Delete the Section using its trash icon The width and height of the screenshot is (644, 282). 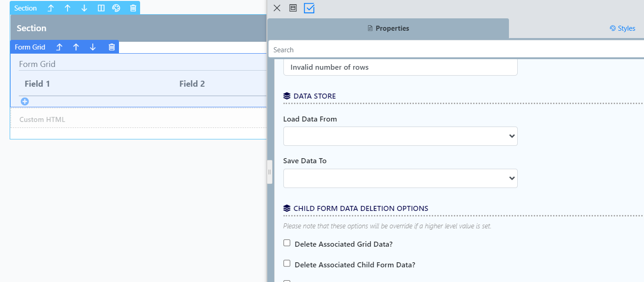[x=133, y=8]
